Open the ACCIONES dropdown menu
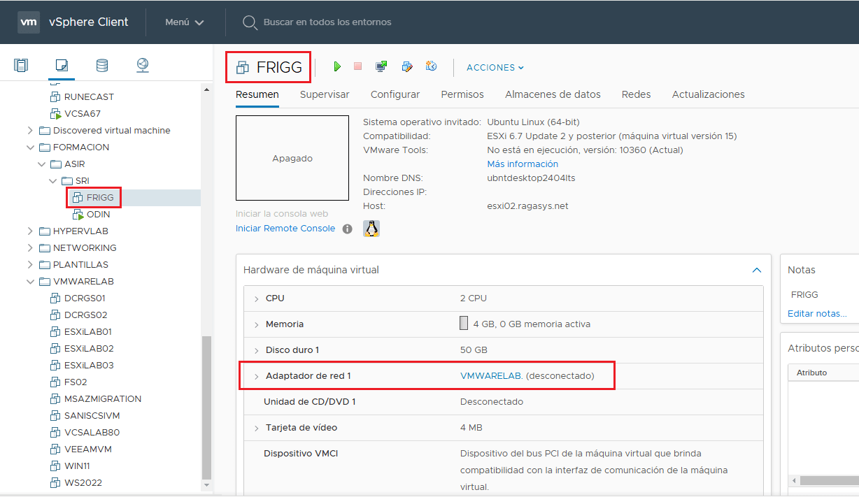Viewport: 859px width, 504px height. (x=495, y=67)
